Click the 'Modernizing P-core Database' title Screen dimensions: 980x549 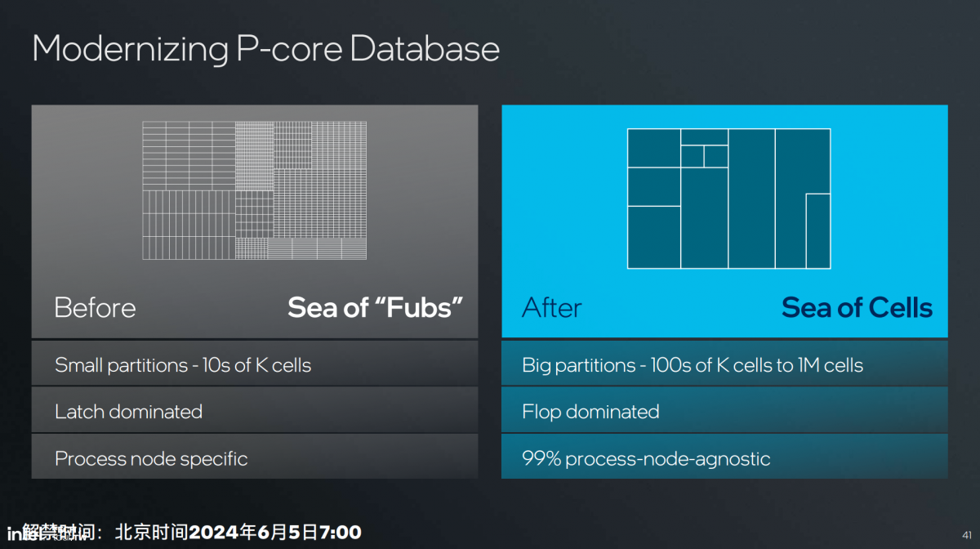tap(266, 48)
